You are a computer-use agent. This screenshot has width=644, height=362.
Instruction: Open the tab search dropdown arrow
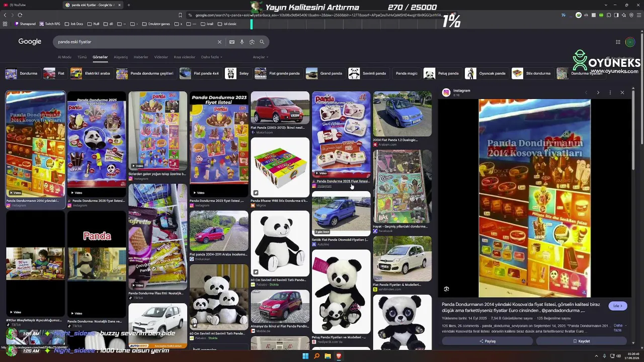pos(606,5)
